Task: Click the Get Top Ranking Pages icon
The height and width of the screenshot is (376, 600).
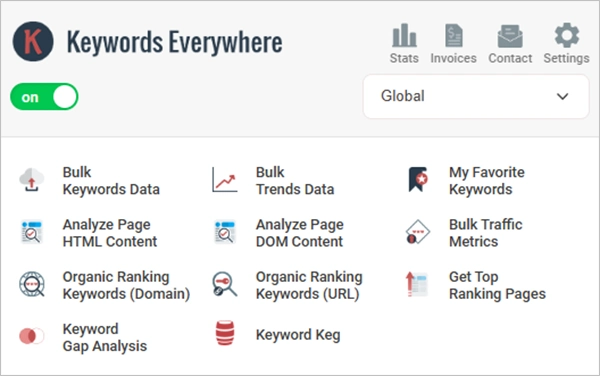Action: tap(417, 284)
